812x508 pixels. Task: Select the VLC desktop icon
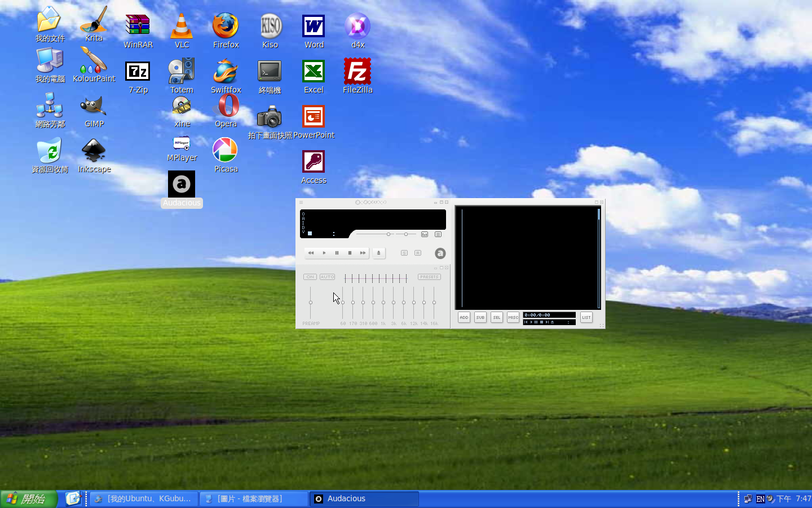[182, 31]
